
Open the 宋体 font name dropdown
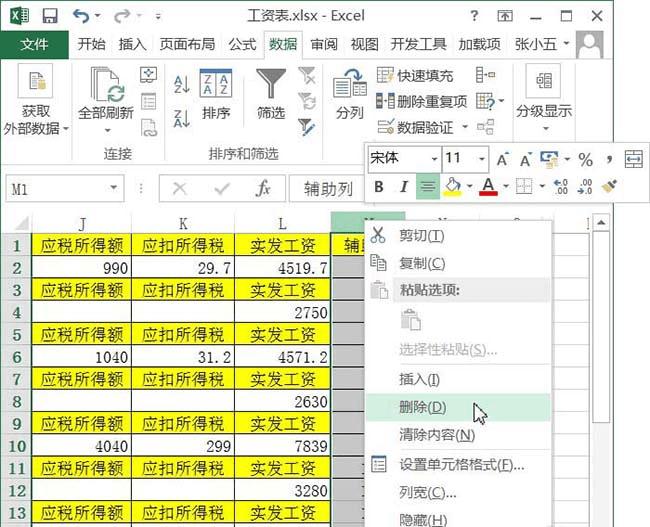[434, 159]
